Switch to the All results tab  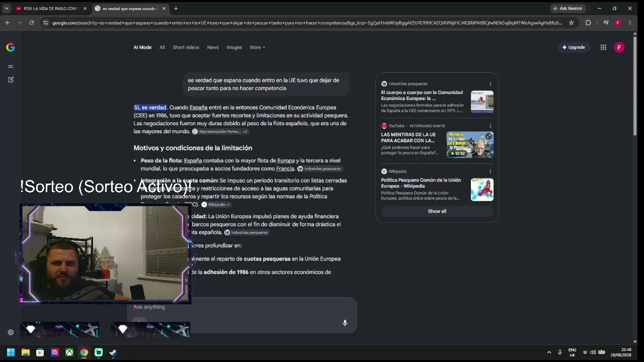coord(162,47)
